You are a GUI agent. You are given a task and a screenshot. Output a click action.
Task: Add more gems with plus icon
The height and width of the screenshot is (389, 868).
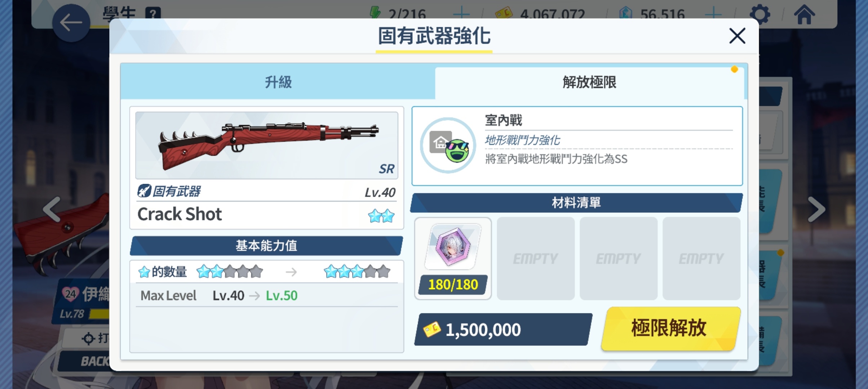[713, 14]
